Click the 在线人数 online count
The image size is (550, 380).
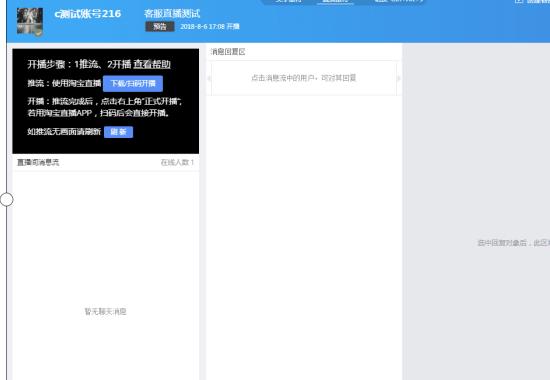pos(177,162)
